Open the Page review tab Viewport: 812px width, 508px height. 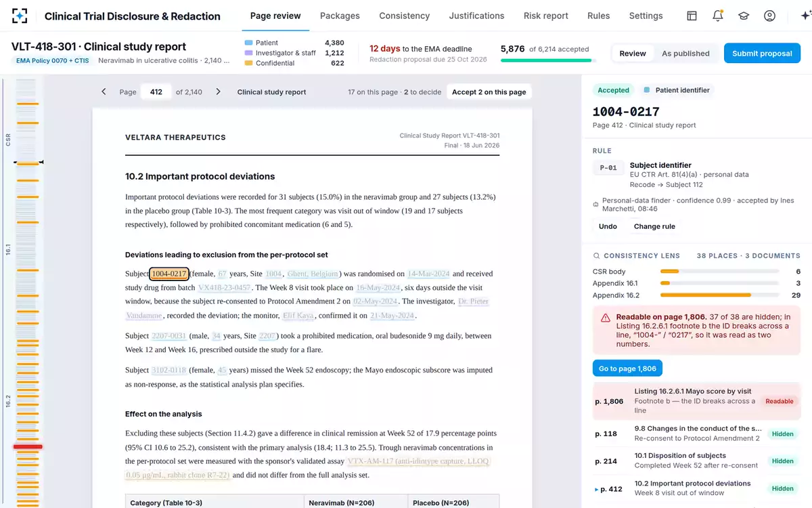click(275, 16)
